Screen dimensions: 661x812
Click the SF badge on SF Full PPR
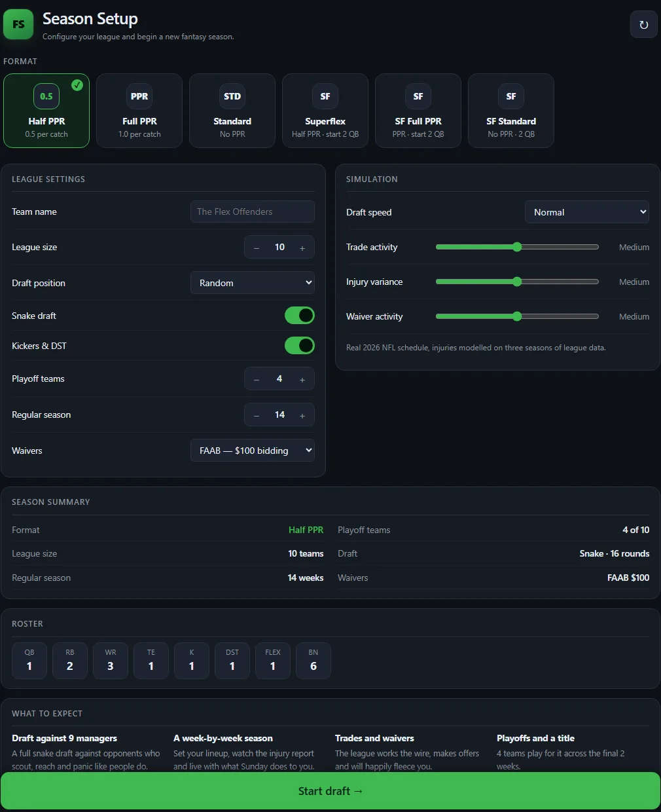(x=418, y=96)
